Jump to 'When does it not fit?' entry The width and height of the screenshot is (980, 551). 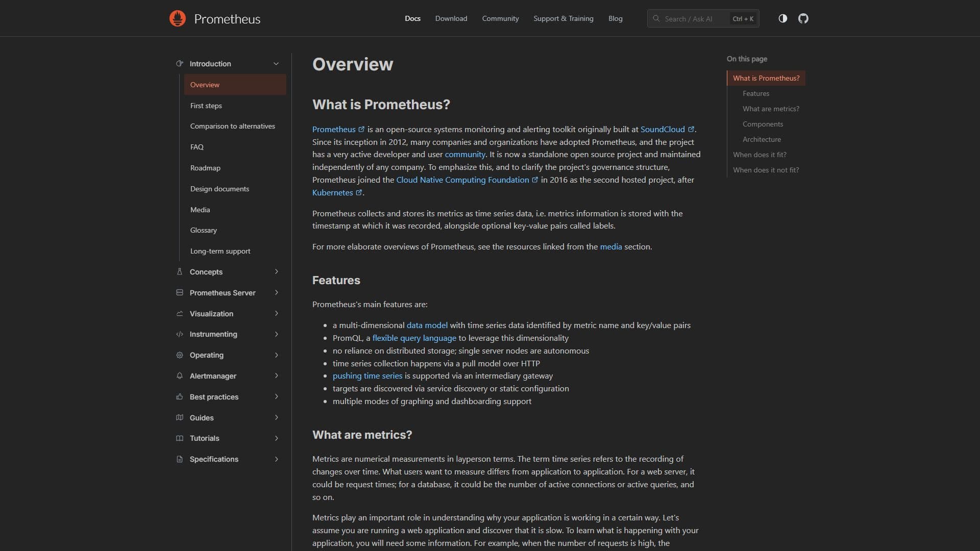coord(766,170)
